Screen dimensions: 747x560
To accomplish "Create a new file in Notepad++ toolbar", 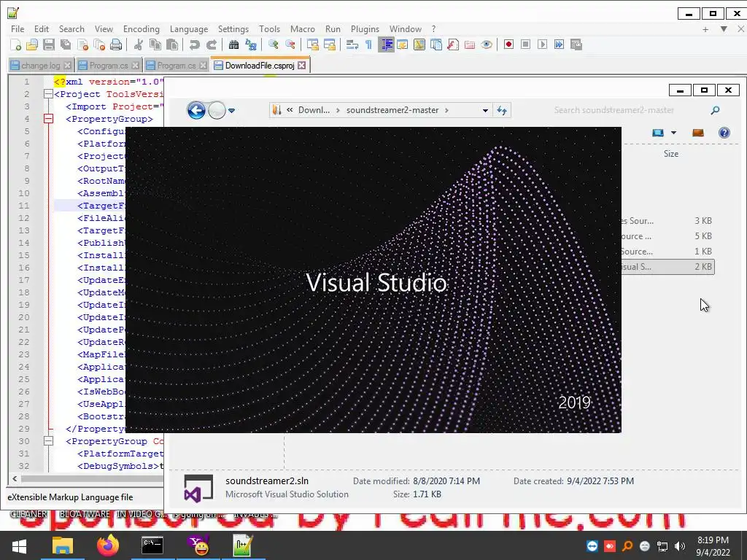I will tap(15, 44).
